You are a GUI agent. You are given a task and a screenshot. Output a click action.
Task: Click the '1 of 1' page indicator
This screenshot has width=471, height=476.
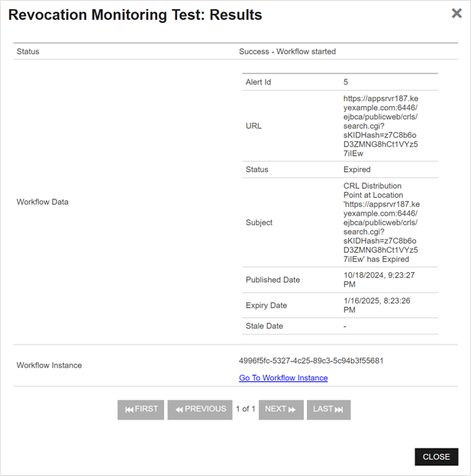coord(245,410)
